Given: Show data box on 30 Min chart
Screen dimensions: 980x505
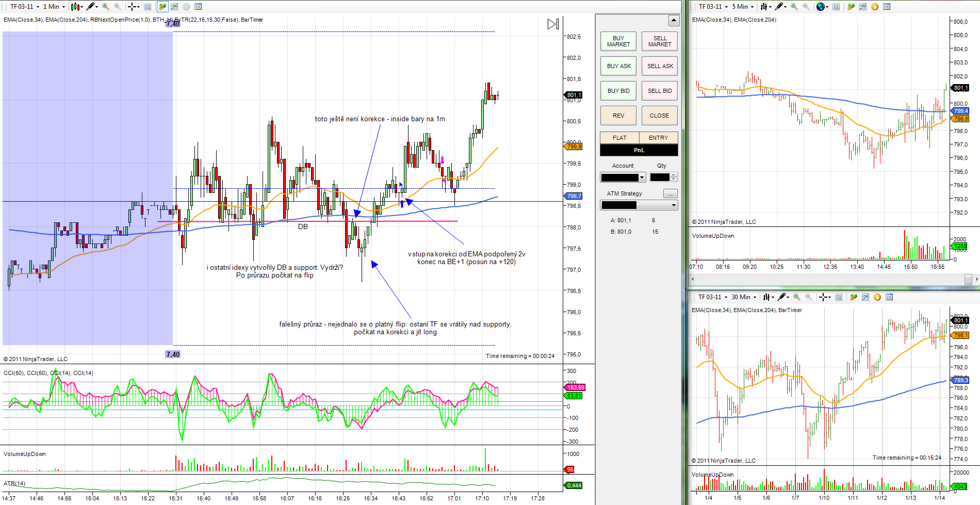Looking at the screenshot, I should [x=889, y=297].
